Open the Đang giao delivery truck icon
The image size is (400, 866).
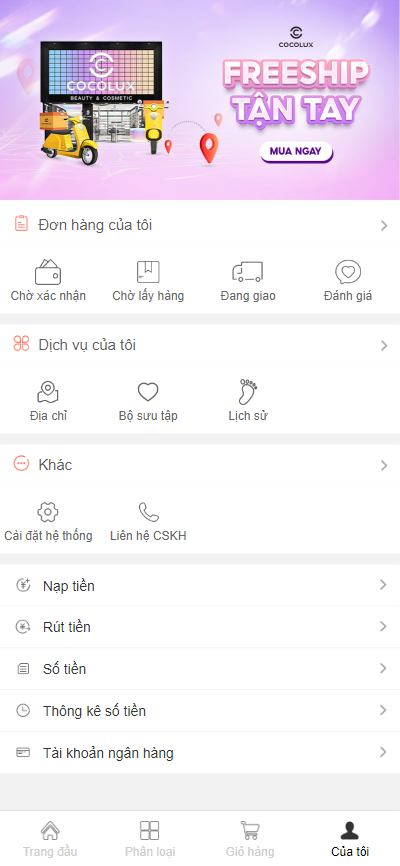click(248, 272)
